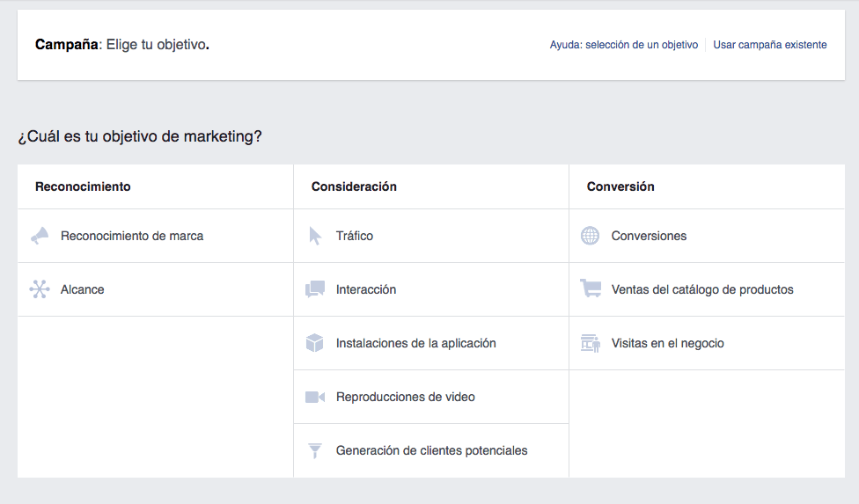This screenshot has height=504, width=859.
Task: Click the Campaña: Elige tu objetivo heading
Action: [122, 44]
